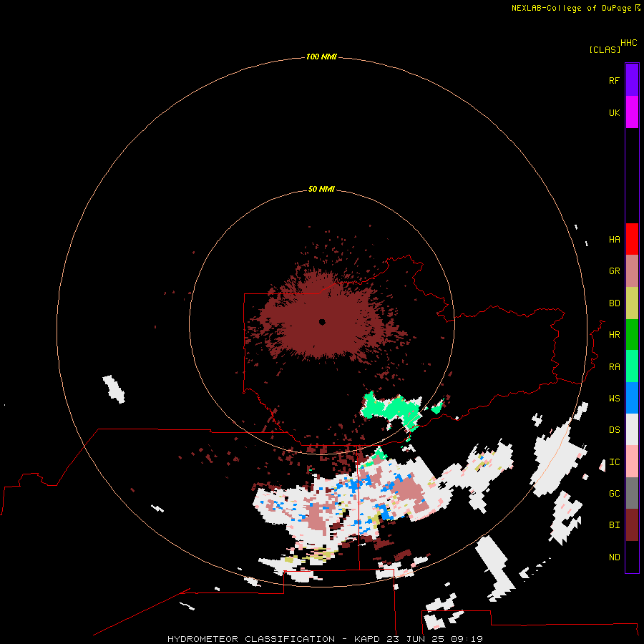Click the NEXLAB-College of DuPage text
Image resolution: width=644 pixels, height=644 pixels.
(571, 8)
